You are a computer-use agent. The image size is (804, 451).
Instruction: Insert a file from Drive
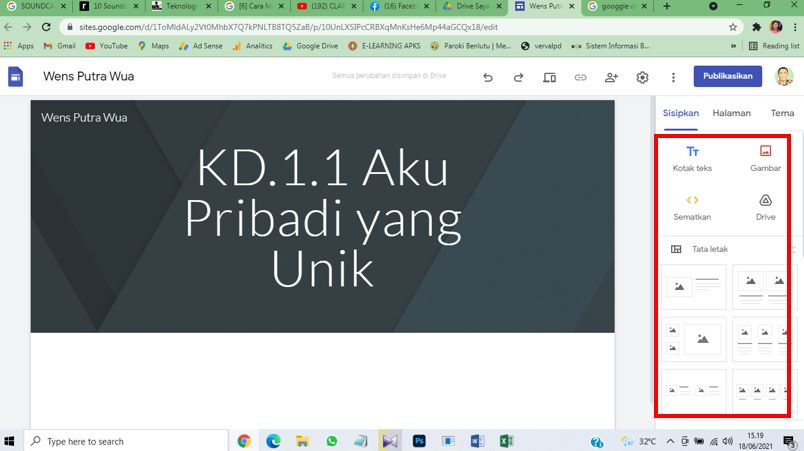pyautogui.click(x=765, y=207)
